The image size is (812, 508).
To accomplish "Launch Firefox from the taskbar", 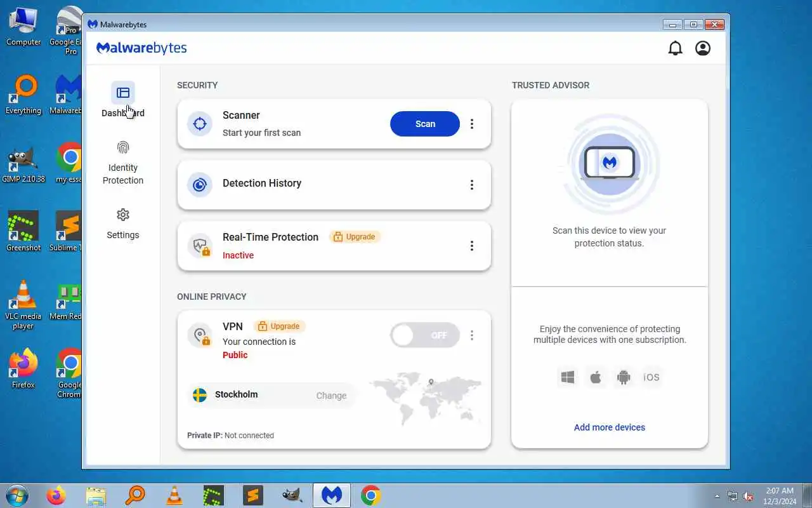I will (56, 495).
